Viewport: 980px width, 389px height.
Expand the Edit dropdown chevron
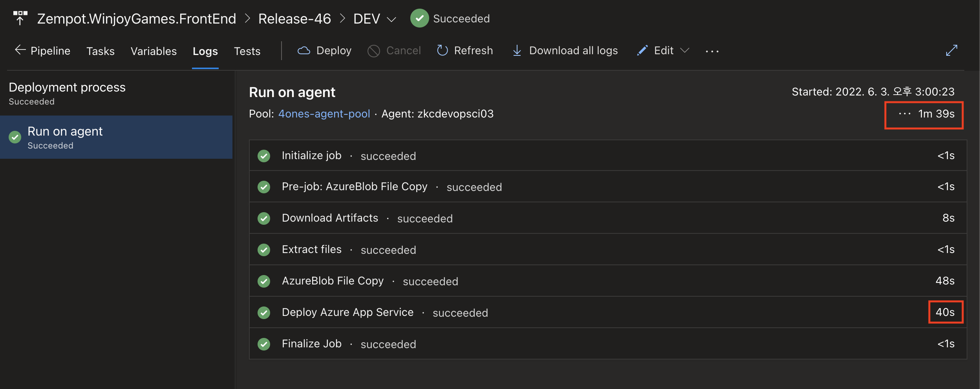685,51
